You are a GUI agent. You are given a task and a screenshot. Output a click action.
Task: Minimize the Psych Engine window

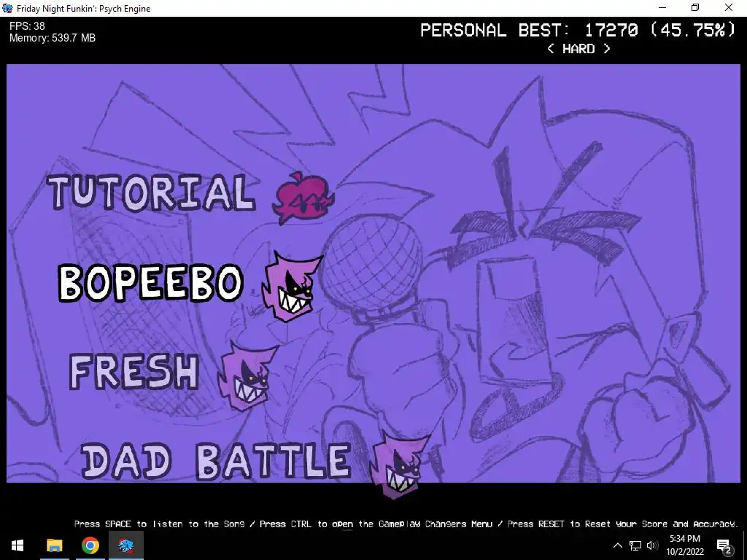tap(662, 7)
